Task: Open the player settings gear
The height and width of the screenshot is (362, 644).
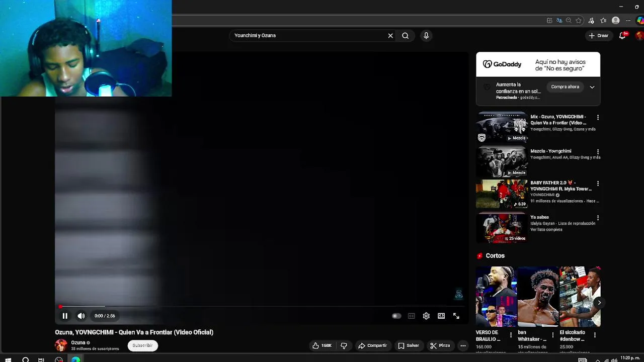Action: click(426, 316)
